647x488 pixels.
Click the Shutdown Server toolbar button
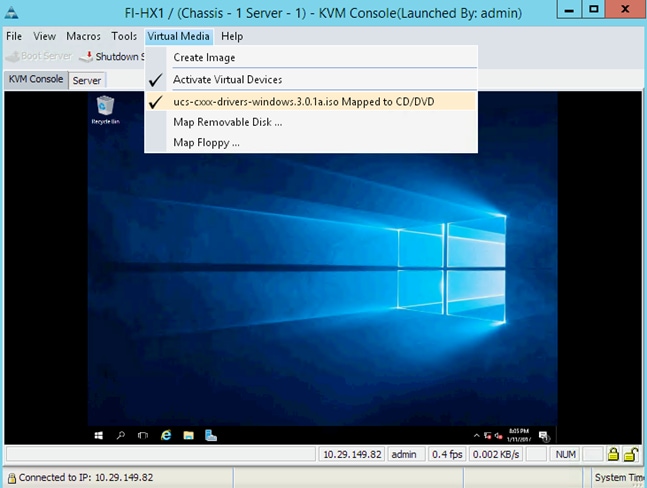111,57
